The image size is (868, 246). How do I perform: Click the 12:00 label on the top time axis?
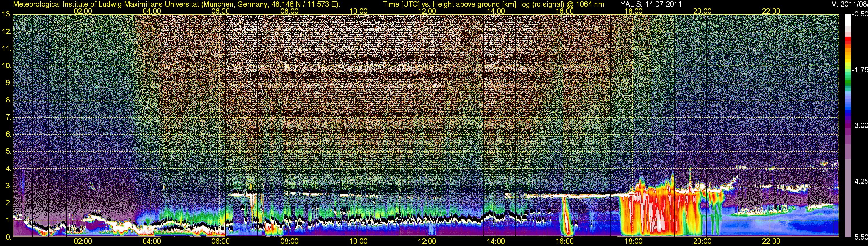pos(427,11)
